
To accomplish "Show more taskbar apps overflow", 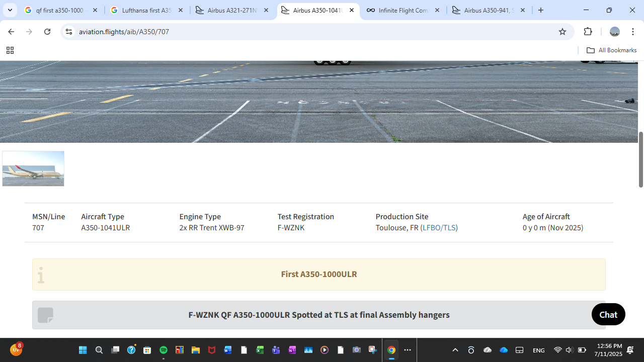I will click(x=408, y=350).
